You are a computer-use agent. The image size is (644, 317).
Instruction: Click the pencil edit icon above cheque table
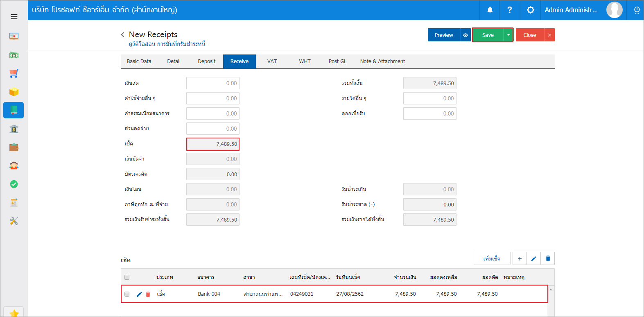tap(533, 258)
